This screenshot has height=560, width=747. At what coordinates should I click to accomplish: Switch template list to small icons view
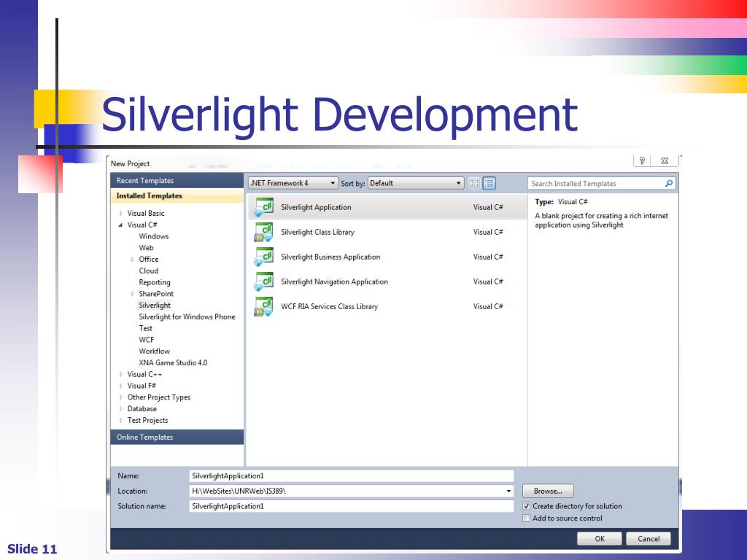pos(473,183)
